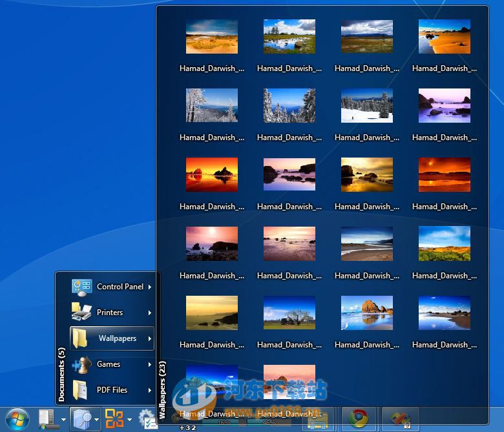Expand the Control Panel submenu arrow
This screenshot has height=432, width=504.
(x=150, y=287)
